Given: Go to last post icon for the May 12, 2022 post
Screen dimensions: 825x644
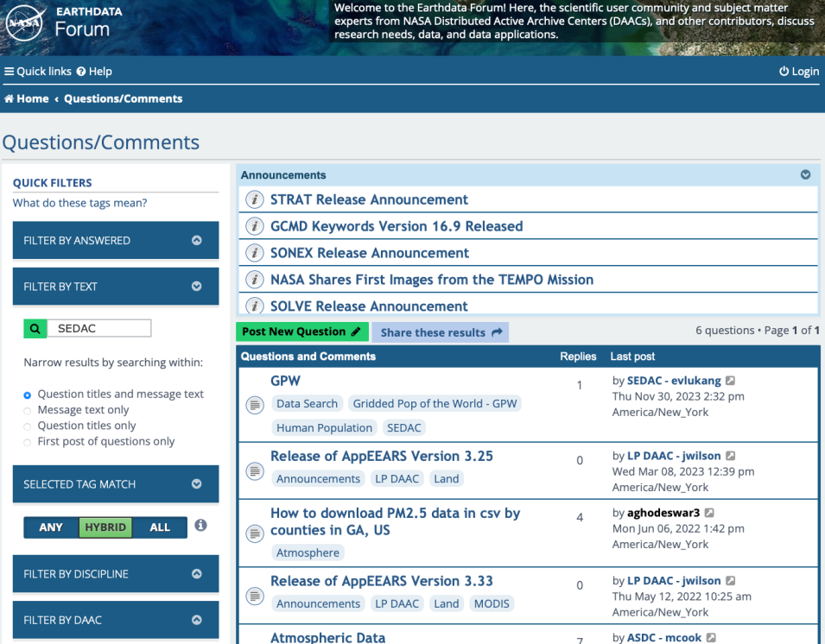Looking at the screenshot, I should click(730, 581).
